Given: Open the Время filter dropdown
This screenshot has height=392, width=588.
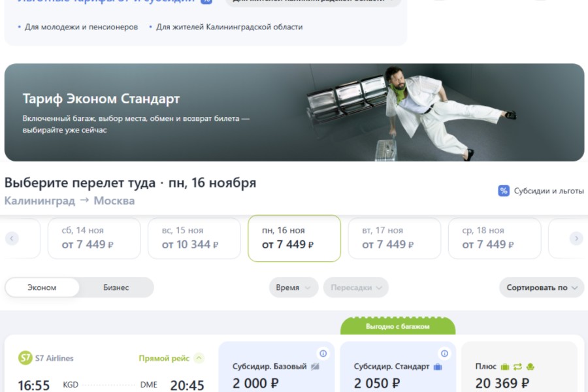Looking at the screenshot, I should point(293,287).
